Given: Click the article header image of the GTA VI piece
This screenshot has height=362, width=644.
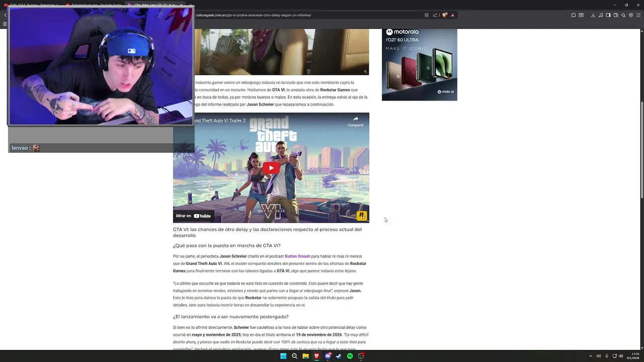Looking at the screenshot, I should click(x=281, y=52).
